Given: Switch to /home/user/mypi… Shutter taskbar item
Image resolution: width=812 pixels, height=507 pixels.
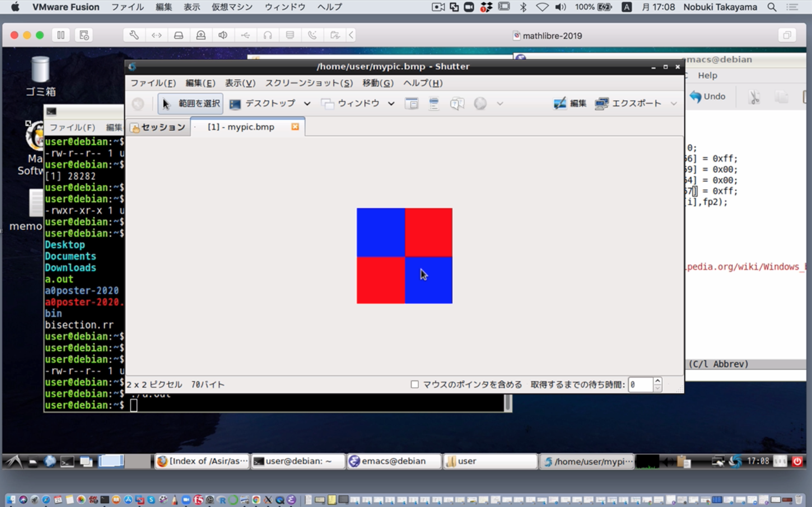Looking at the screenshot, I should pyautogui.click(x=586, y=461).
